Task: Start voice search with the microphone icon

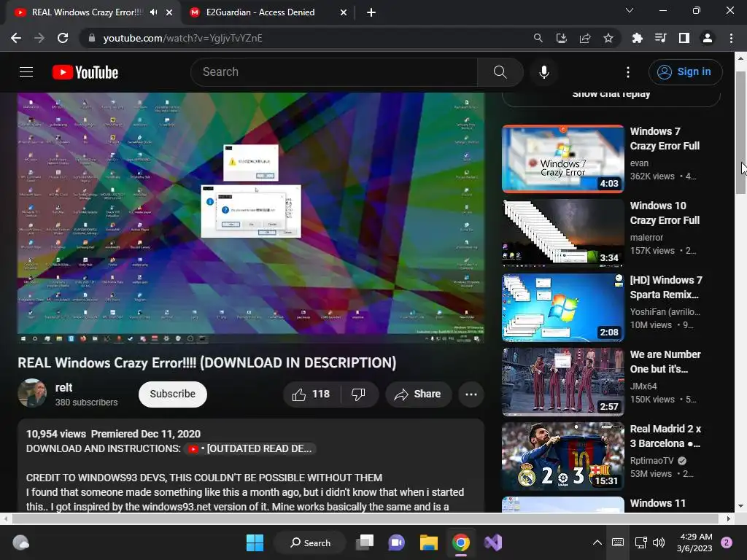Action: tap(544, 72)
